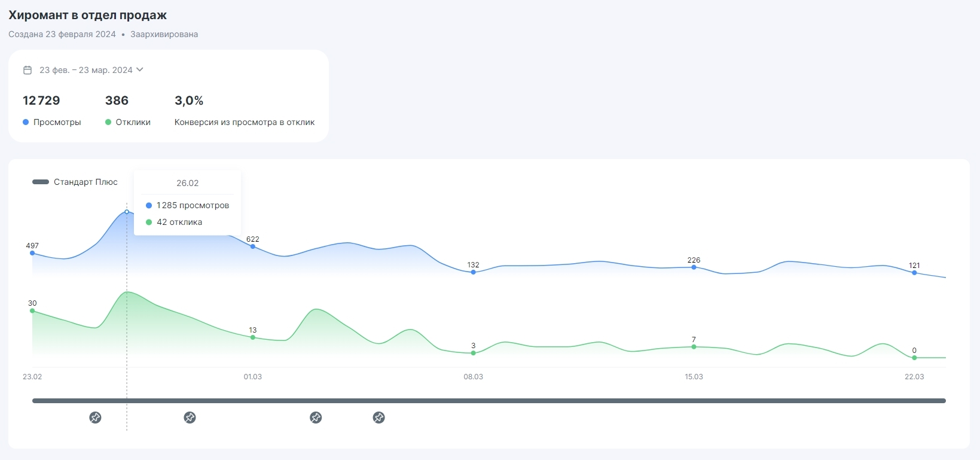The width and height of the screenshot is (980, 460).
Task: Click the Конверсия из просмотра в отклик label
Action: 245,122
